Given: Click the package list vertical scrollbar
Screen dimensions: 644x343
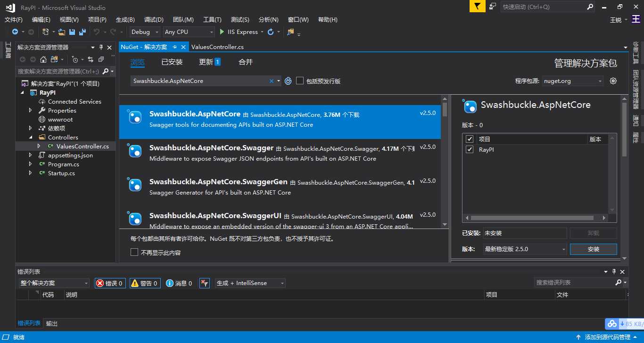Looking at the screenshot, I should [445, 161].
